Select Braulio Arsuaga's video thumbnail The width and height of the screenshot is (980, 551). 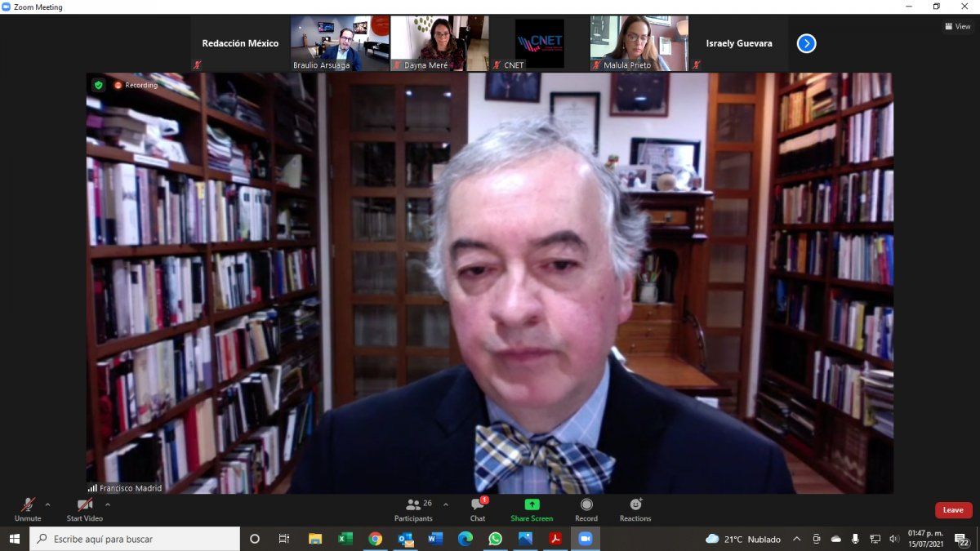pos(340,42)
